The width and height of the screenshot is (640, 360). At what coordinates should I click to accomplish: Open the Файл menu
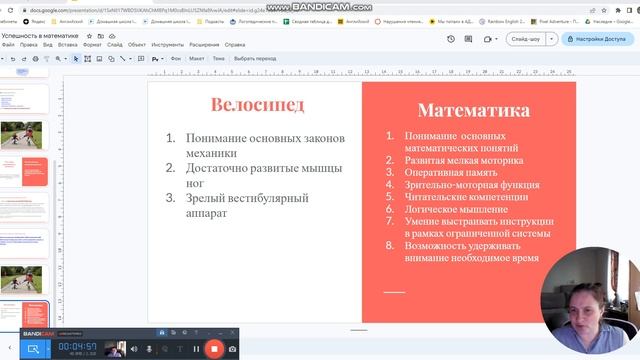[8, 45]
